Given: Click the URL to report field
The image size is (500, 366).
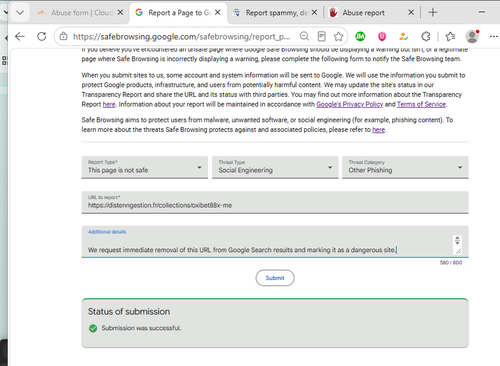Looking at the screenshot, I should (275, 202).
